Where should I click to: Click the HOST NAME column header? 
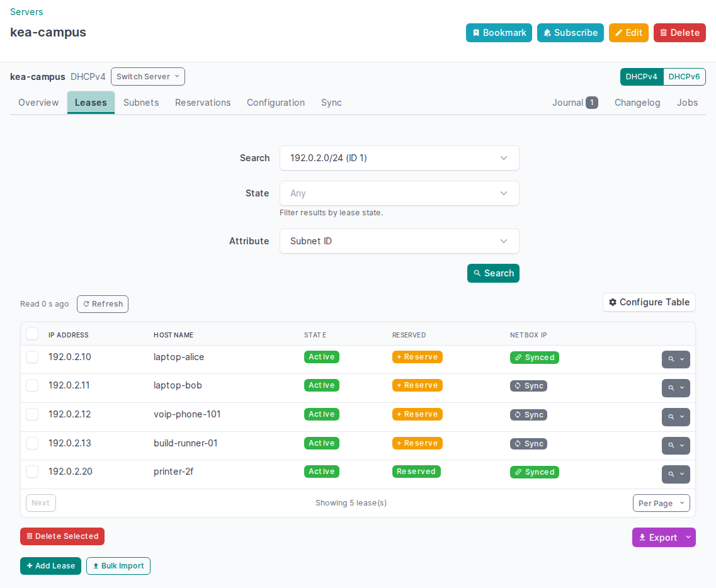(x=174, y=335)
